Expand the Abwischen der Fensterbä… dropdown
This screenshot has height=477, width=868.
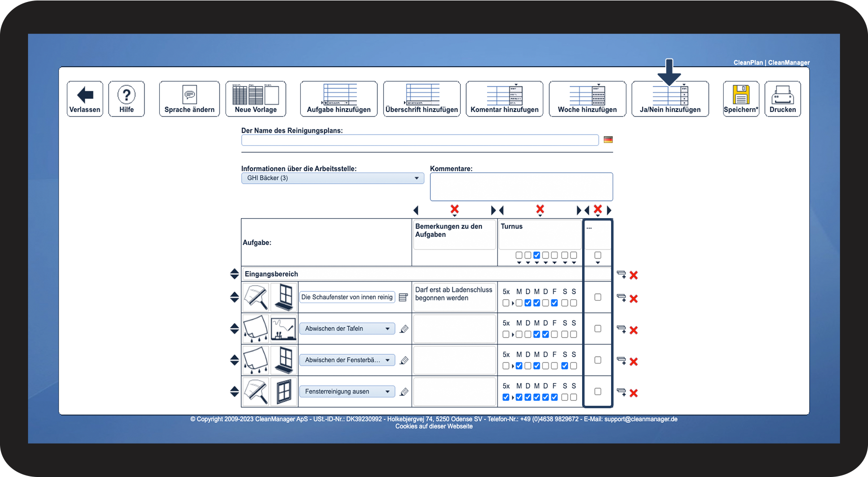click(x=347, y=360)
